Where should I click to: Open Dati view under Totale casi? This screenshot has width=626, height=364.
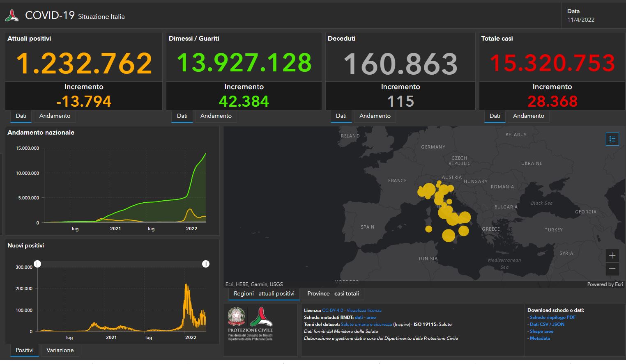point(495,116)
